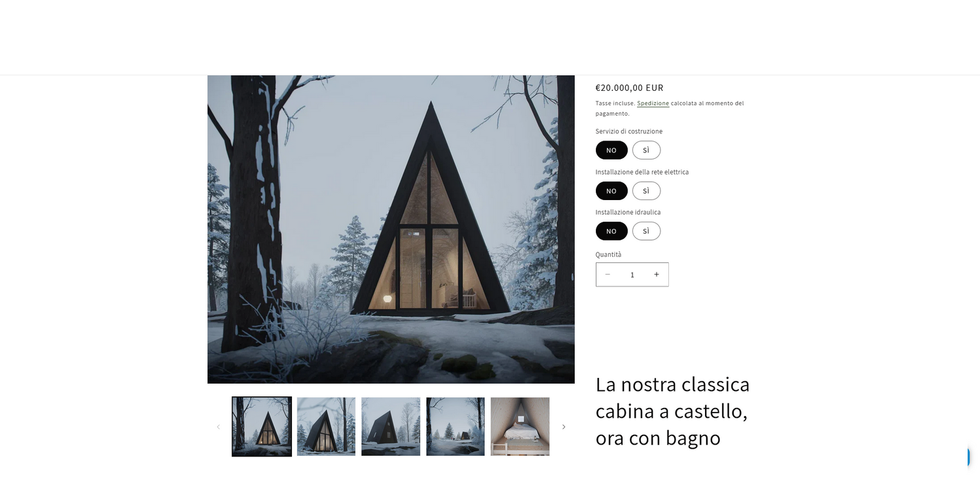Open fourth thumbnail with distant cabin

click(x=455, y=426)
